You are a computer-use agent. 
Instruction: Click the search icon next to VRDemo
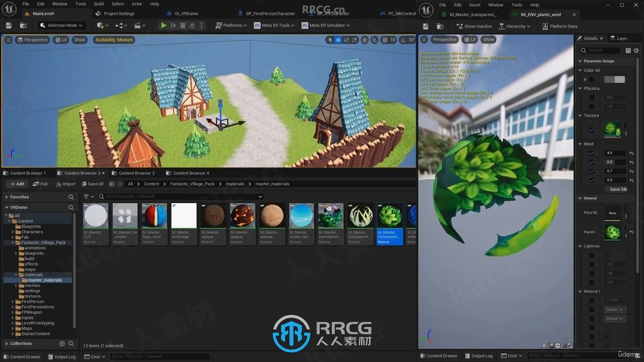[71, 207]
